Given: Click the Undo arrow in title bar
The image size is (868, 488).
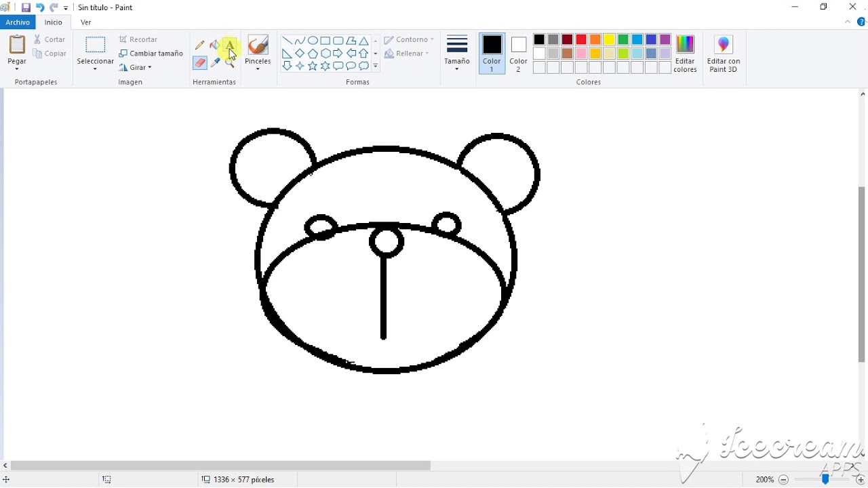Looking at the screenshot, I should 40,7.
